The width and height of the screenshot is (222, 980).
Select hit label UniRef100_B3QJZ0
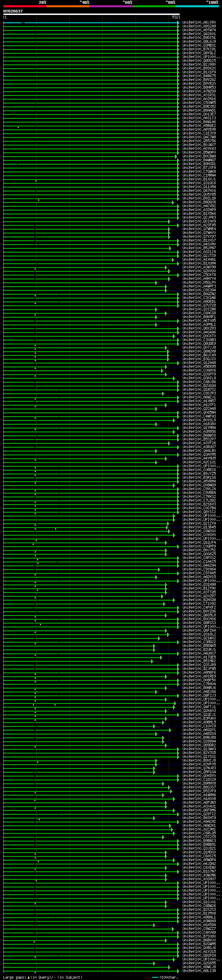pyautogui.click(x=199, y=359)
